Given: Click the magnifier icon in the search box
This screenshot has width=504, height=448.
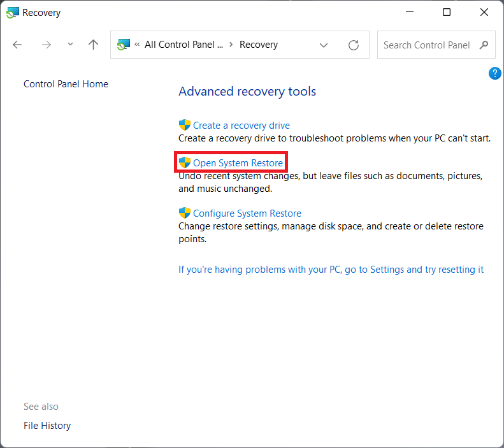Looking at the screenshot, I should coord(484,45).
